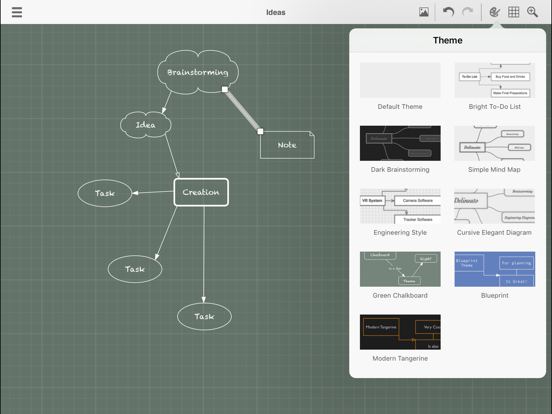The image size is (552, 414).
Task: Select the Default Theme thumbnail
Action: (400, 80)
